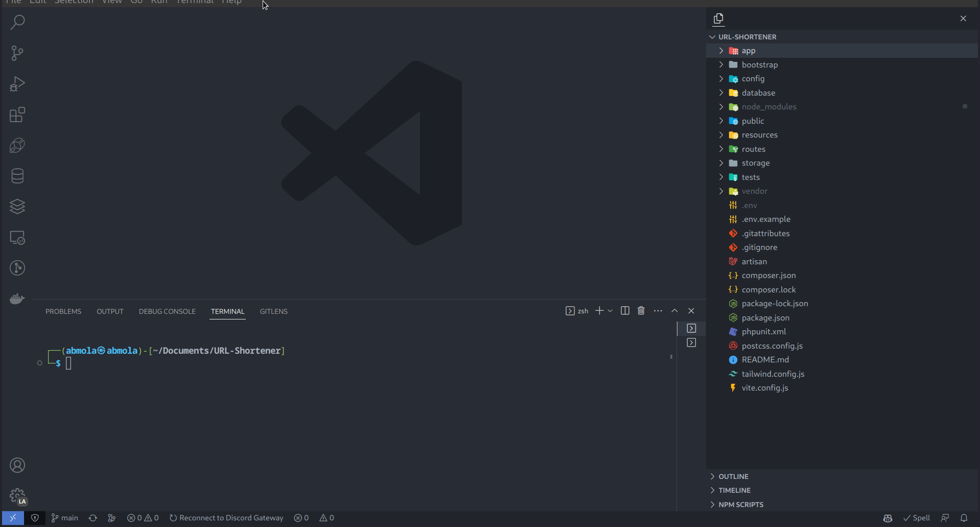Switch to the OUTPUT tab

point(110,311)
